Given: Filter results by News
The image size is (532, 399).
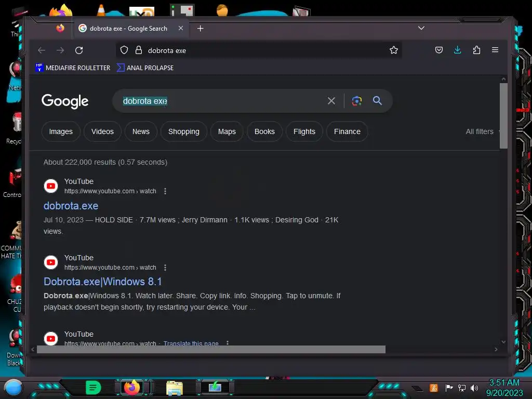Looking at the screenshot, I should coord(141,131).
